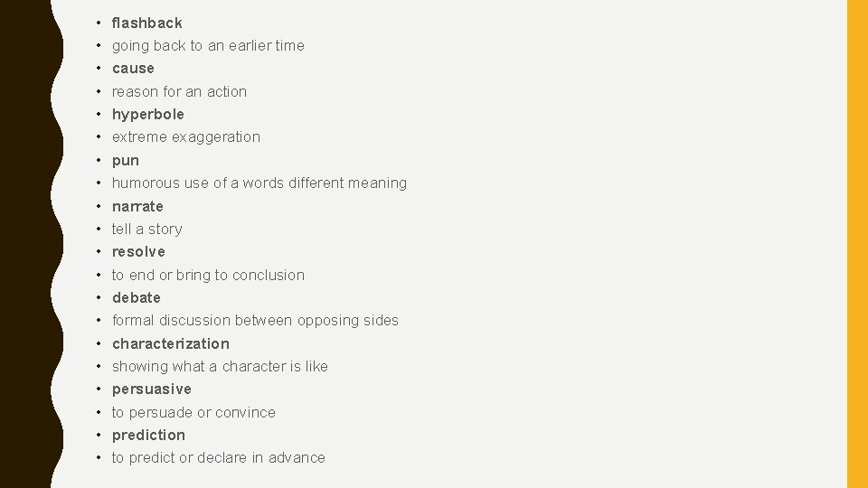Viewport: 868px width, 488px height.
Task: Click the line to persuade or convince
Action: pyautogui.click(x=193, y=413)
